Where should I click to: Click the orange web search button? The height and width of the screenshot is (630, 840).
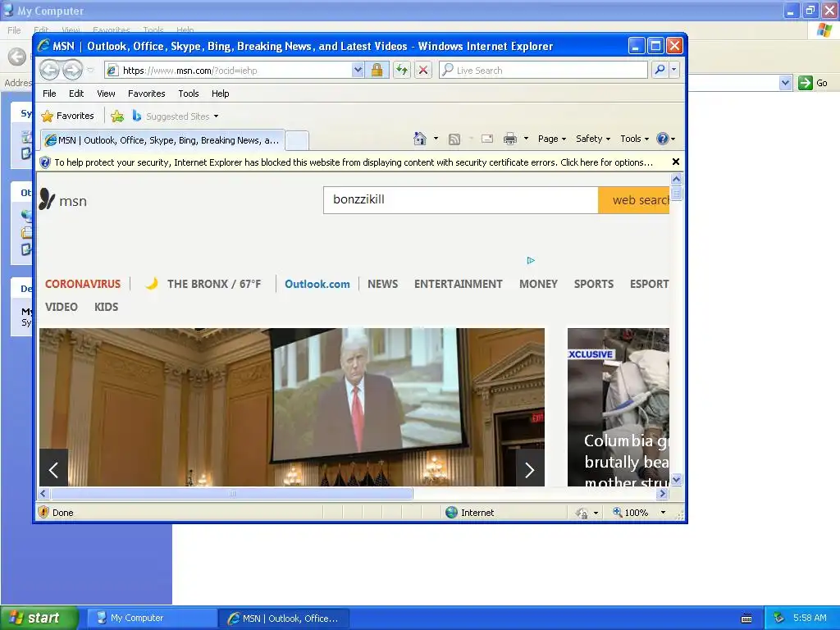634,200
